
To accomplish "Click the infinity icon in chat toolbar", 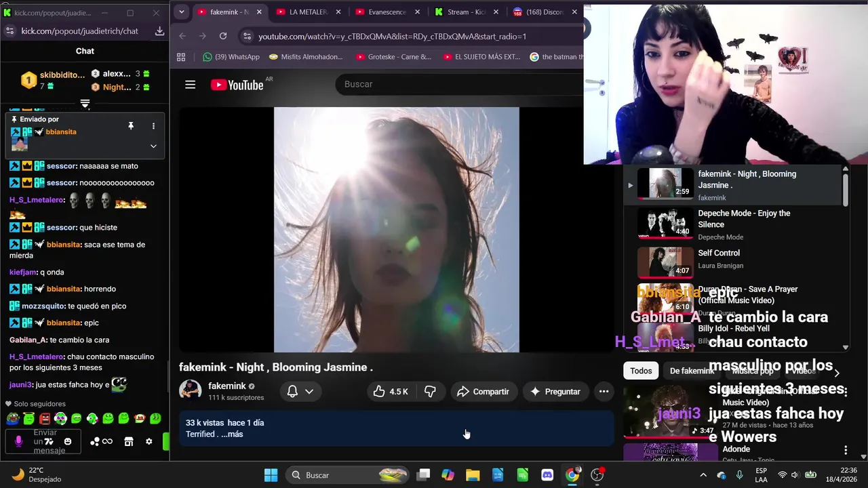I will pyautogui.click(x=107, y=442).
